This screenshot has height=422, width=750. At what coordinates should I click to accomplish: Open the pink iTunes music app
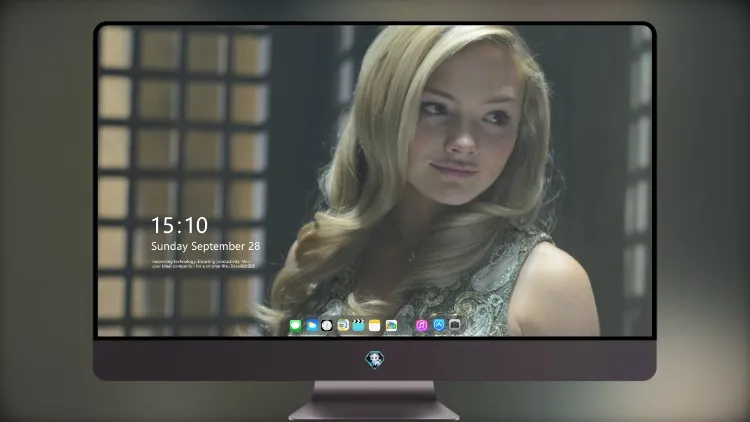point(421,325)
